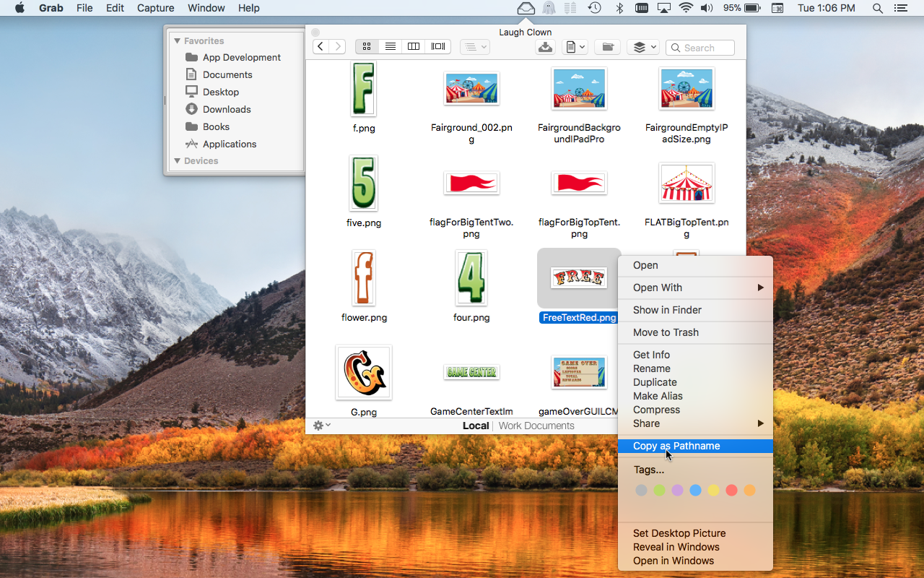Screen dimensions: 924x578
Task: Switch to icon grid view
Action: point(367,47)
